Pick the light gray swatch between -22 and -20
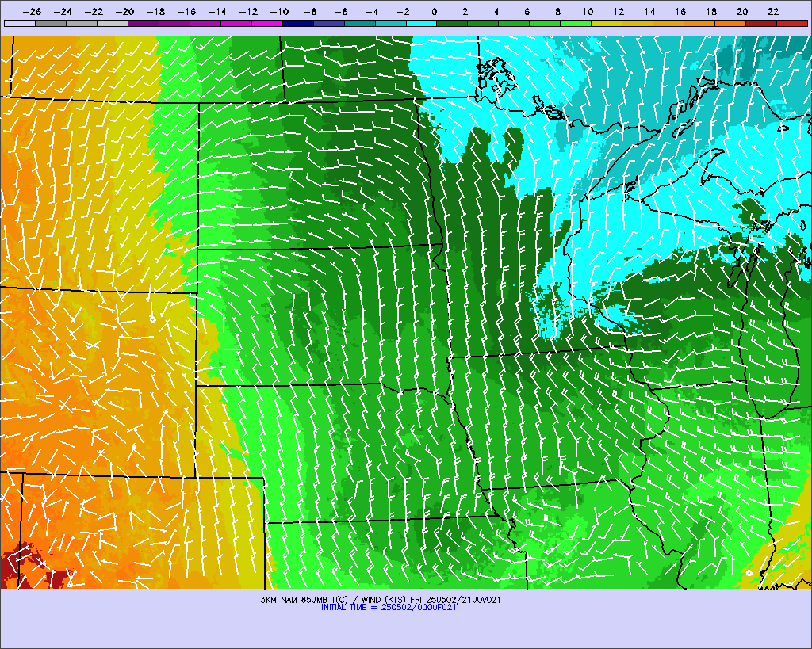Screen dimensions: 812x649 (x=113, y=23)
